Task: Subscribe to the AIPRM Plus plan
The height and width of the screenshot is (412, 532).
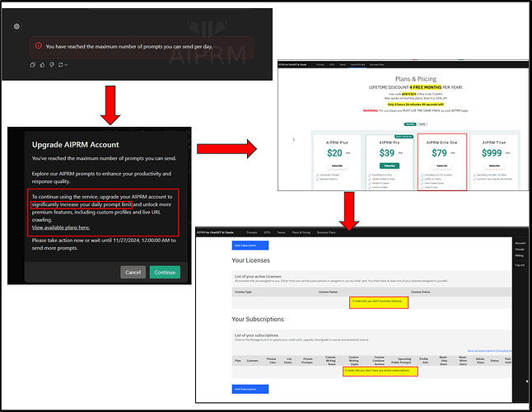Action: click(335, 165)
